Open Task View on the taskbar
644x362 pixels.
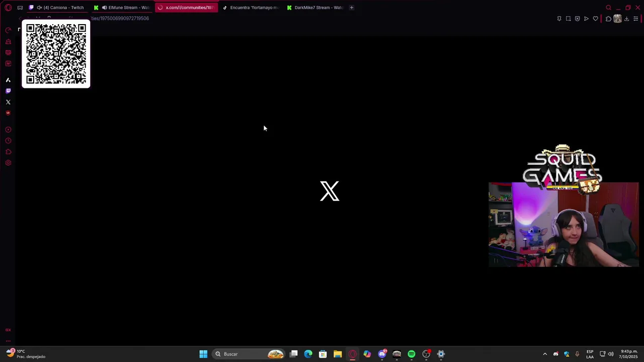294,354
